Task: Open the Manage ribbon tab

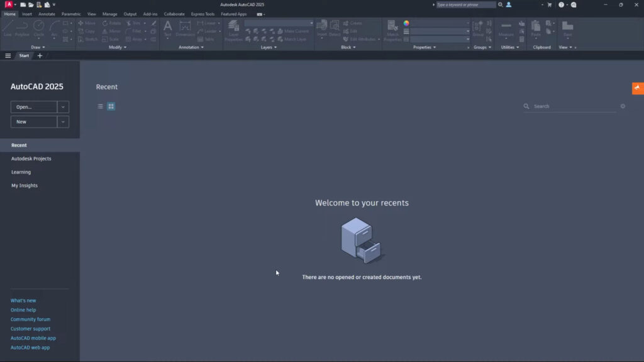Action: [109, 14]
